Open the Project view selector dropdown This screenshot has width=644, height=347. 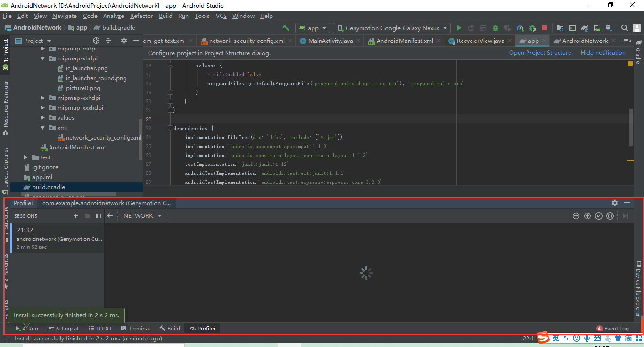pos(33,41)
